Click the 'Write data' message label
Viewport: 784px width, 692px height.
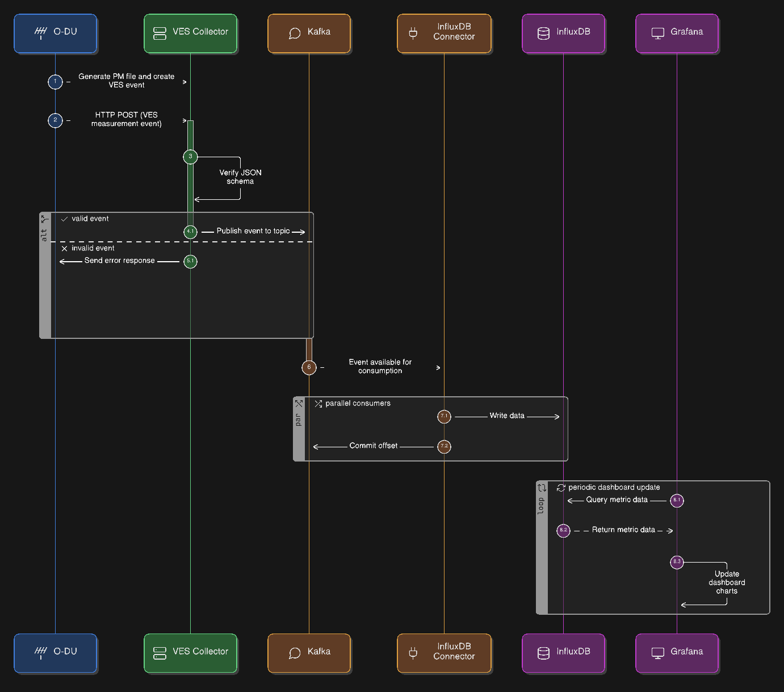point(507,416)
